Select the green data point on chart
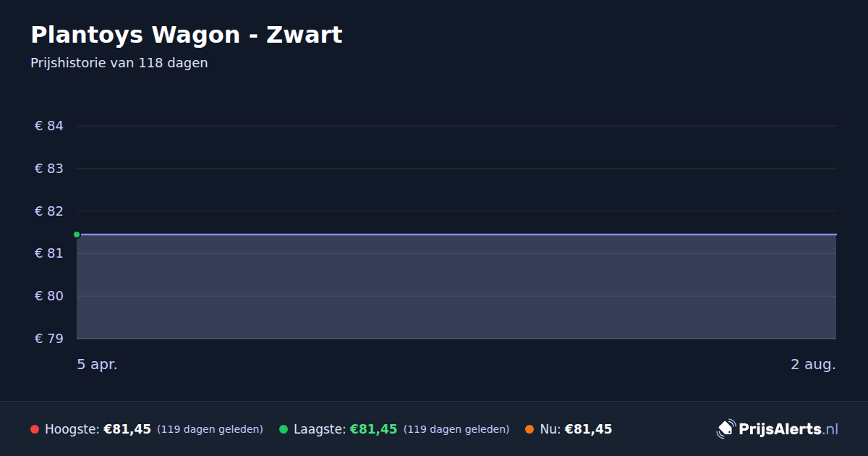 (77, 235)
